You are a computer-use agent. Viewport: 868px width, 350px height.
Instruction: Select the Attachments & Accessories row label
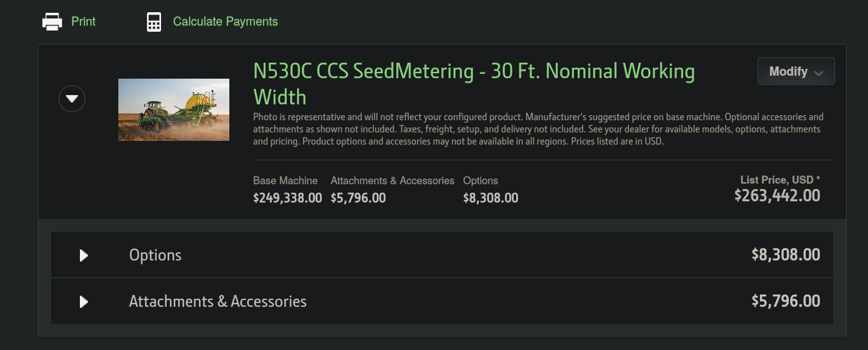tap(218, 301)
